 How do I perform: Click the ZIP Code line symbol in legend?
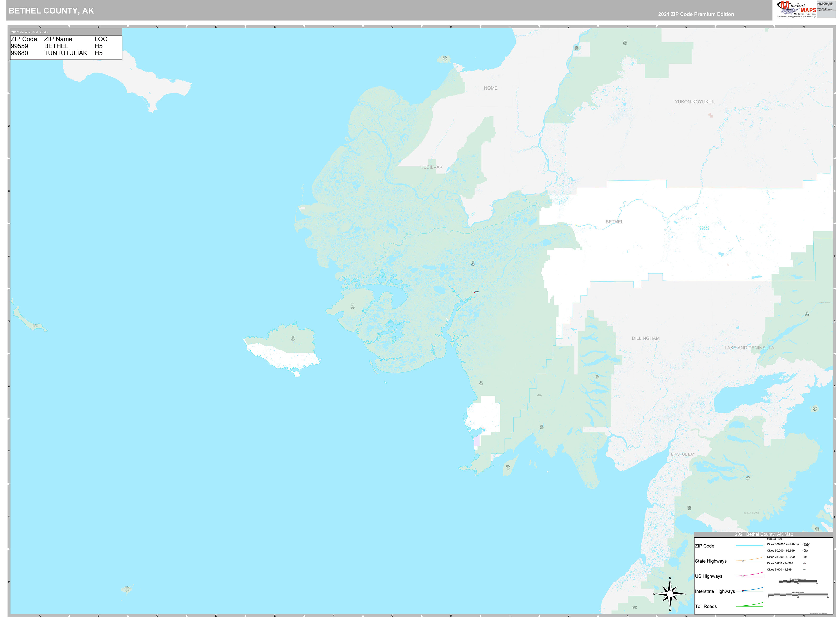750,546
